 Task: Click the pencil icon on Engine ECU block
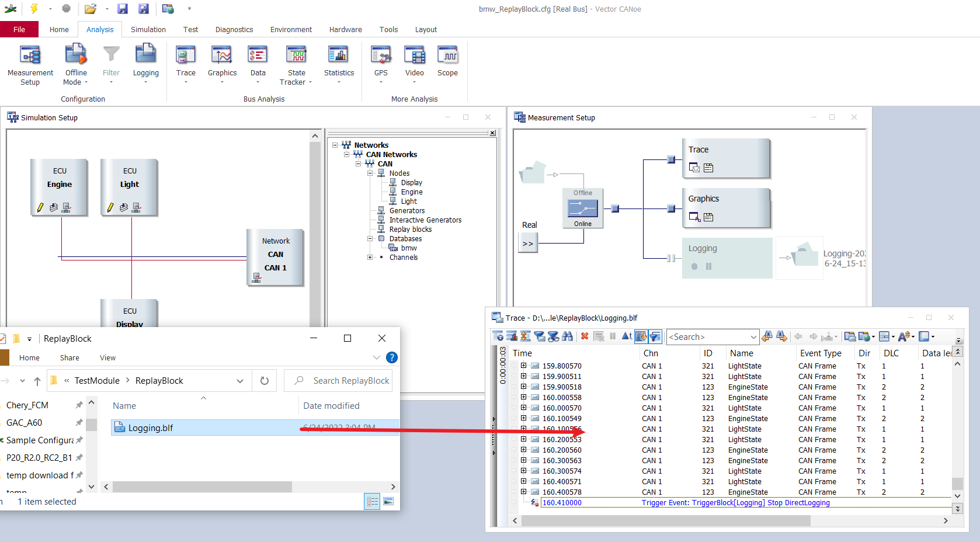(x=40, y=207)
